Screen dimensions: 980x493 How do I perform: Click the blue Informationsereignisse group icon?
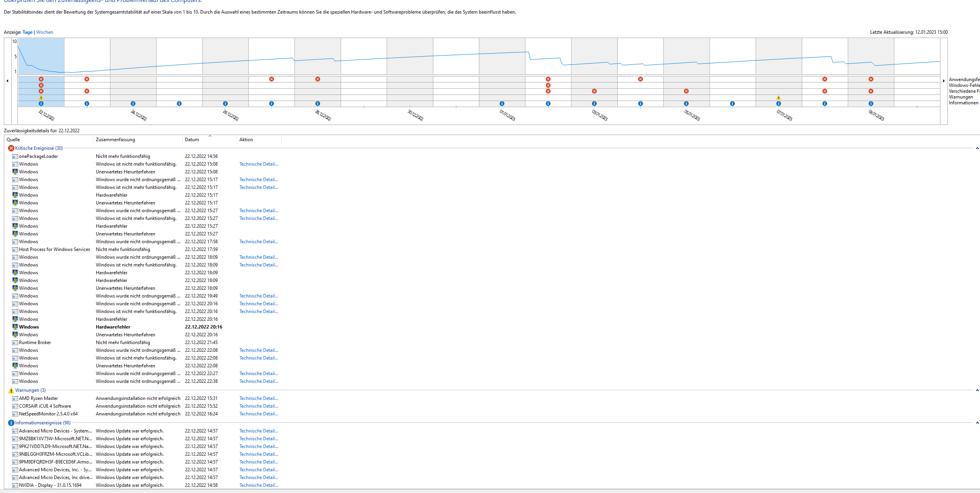coord(11,423)
